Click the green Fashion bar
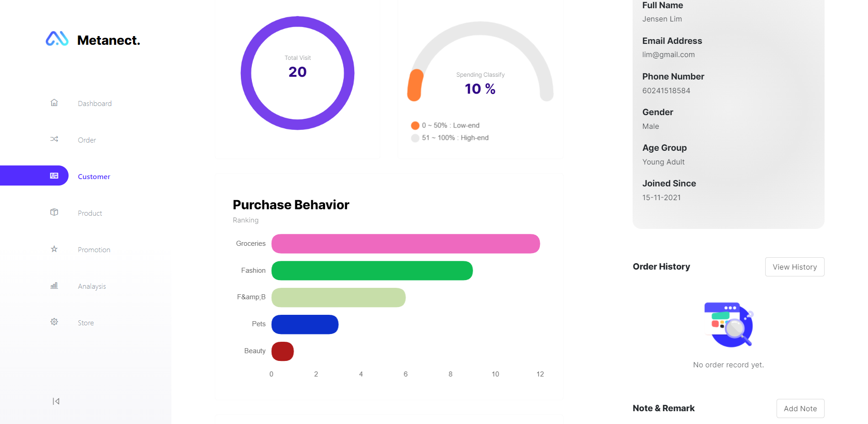The image size is (868, 424). point(372,270)
